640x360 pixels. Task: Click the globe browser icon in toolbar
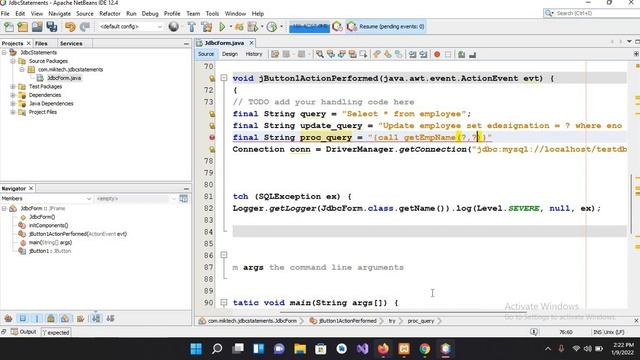click(x=174, y=27)
